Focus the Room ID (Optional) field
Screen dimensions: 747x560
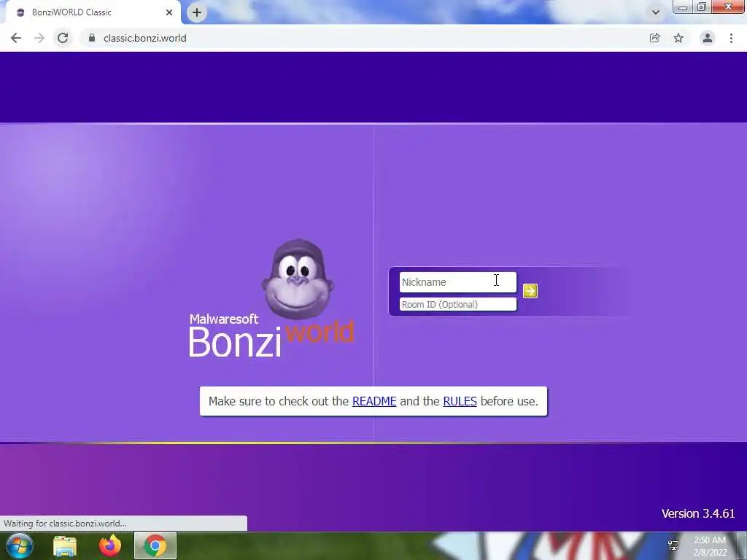458,304
